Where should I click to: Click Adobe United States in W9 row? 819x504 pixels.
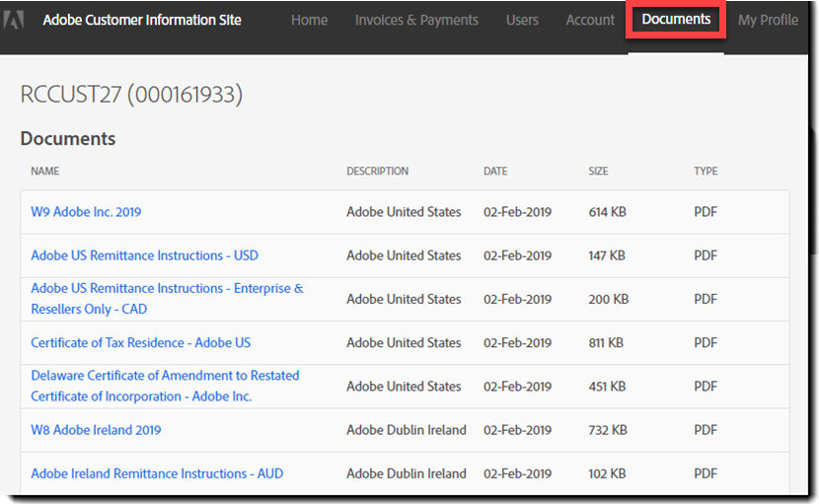(x=404, y=212)
